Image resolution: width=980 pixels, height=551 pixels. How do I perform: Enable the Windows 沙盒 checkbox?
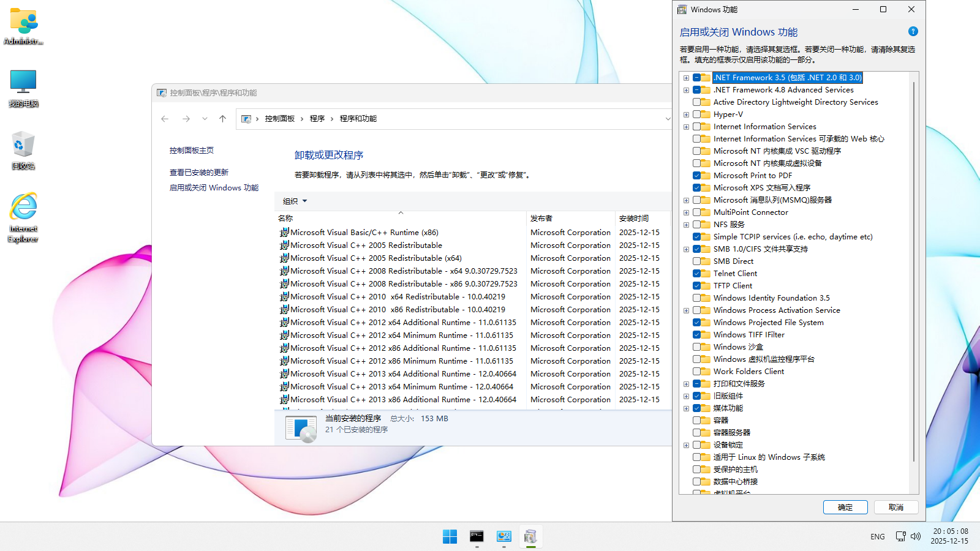click(696, 347)
